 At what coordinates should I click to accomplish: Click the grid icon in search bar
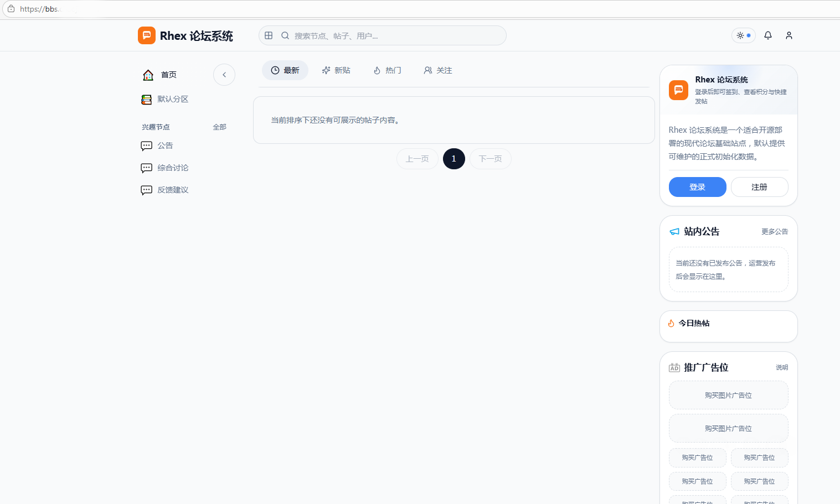click(269, 35)
